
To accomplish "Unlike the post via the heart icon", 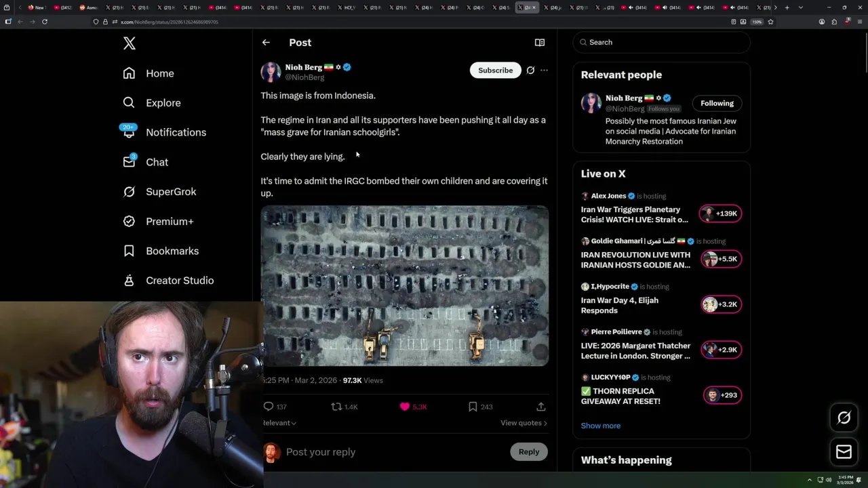I will 405,407.
